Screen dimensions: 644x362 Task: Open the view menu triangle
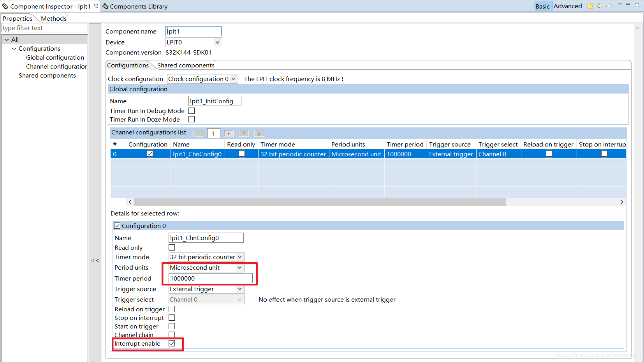[620, 4]
